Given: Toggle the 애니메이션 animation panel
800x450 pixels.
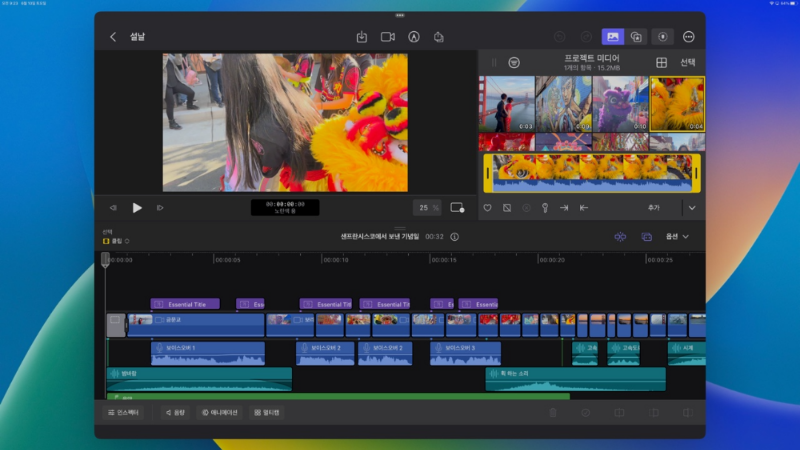Looking at the screenshot, I should (220, 412).
